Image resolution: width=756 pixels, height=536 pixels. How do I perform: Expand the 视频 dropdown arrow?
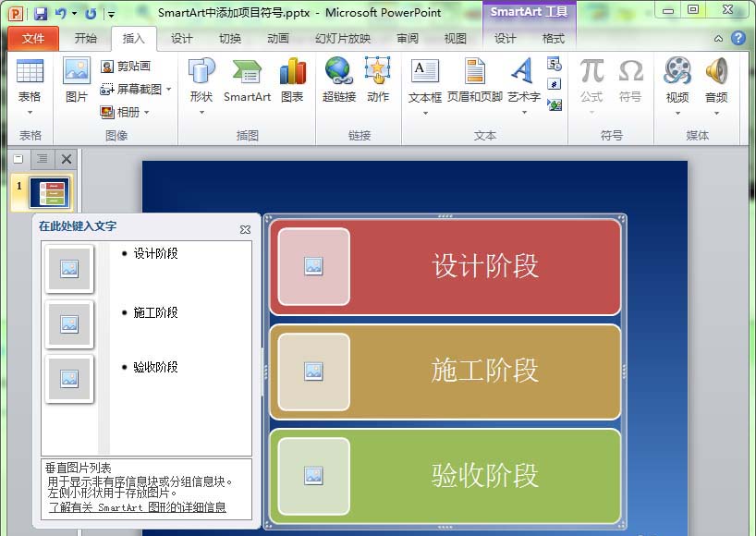tap(677, 114)
